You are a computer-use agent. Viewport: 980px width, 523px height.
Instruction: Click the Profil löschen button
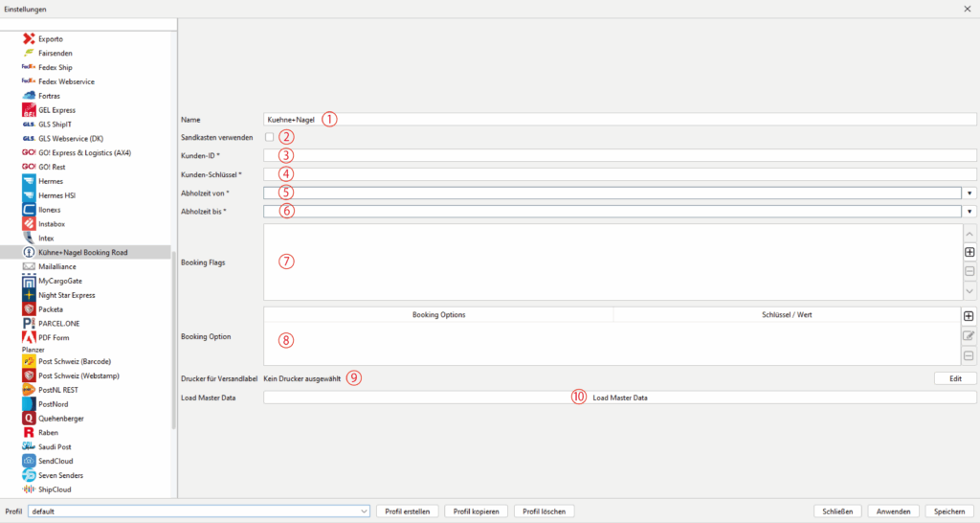click(545, 512)
